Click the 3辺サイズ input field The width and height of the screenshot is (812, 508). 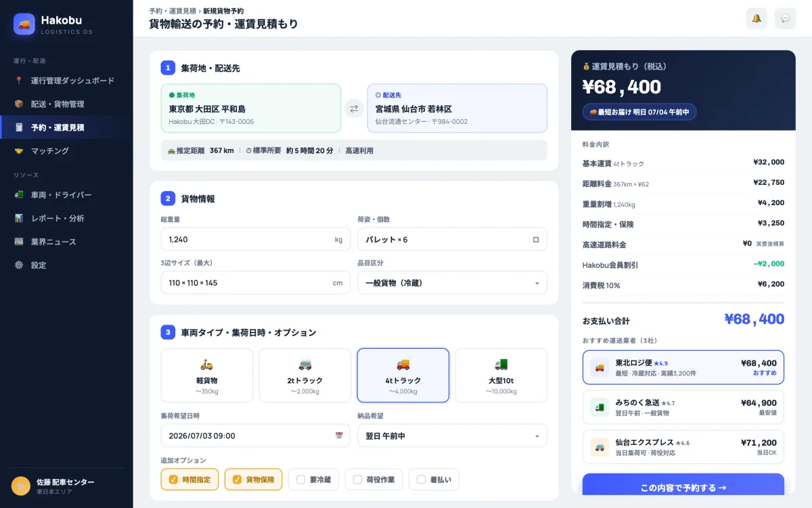256,282
